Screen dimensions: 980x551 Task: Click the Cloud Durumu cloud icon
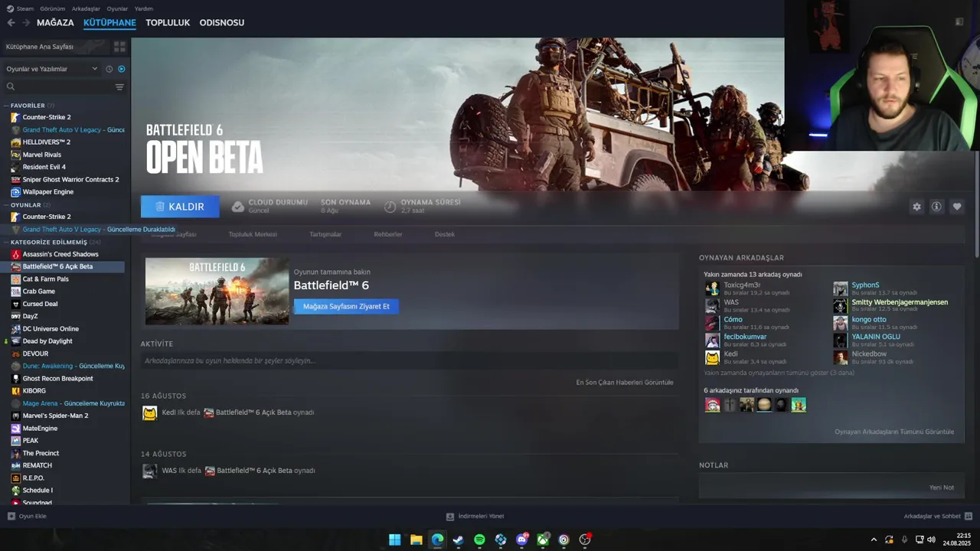pos(238,207)
